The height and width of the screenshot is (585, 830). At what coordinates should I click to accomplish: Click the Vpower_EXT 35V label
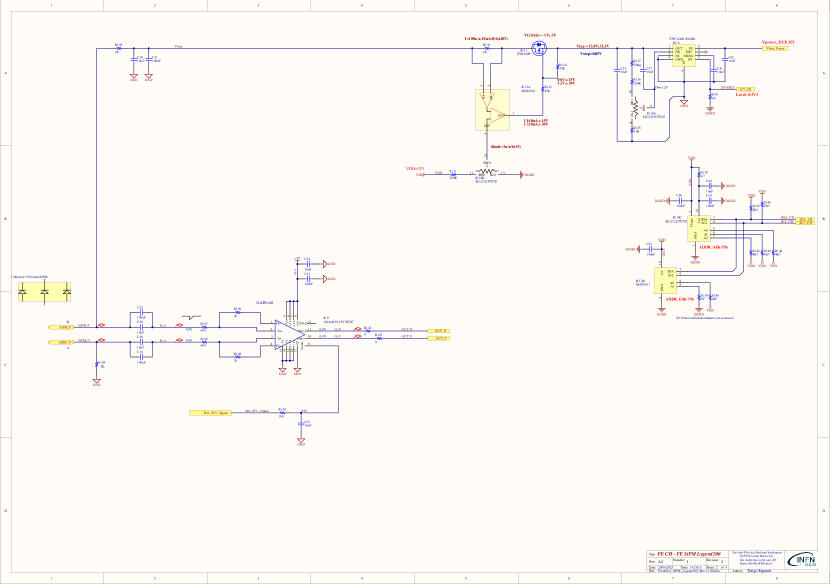[778, 42]
